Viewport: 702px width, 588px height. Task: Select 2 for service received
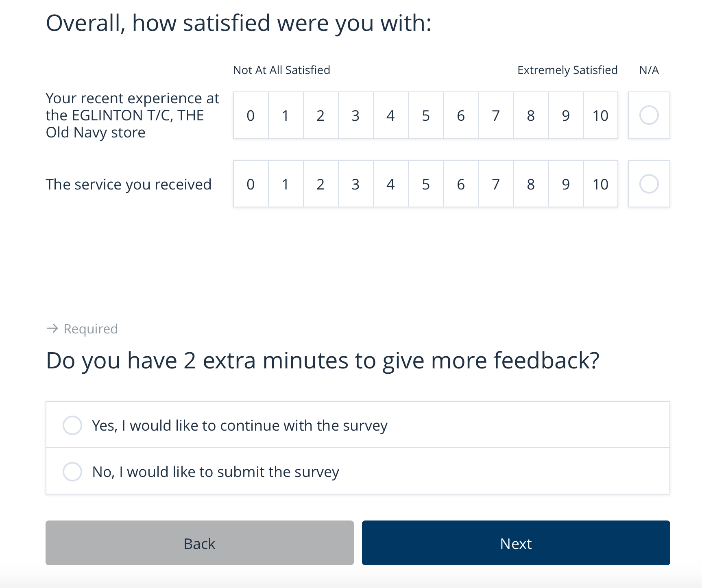click(320, 184)
